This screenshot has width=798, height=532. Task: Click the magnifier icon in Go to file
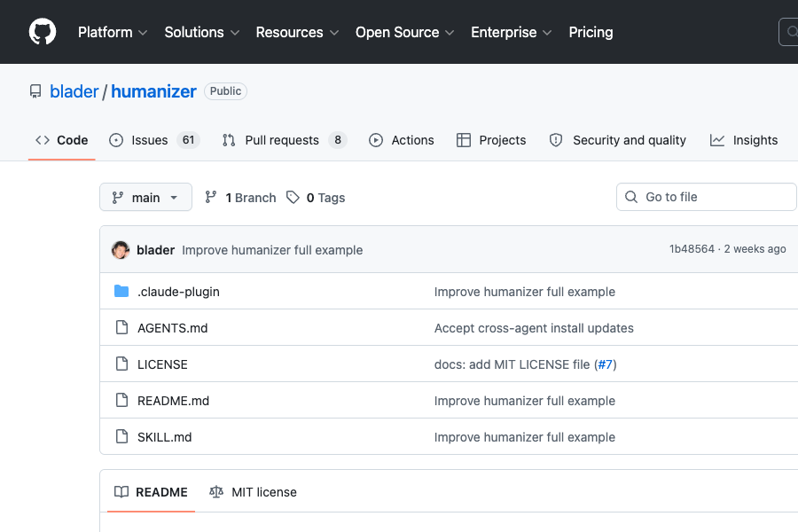click(631, 197)
